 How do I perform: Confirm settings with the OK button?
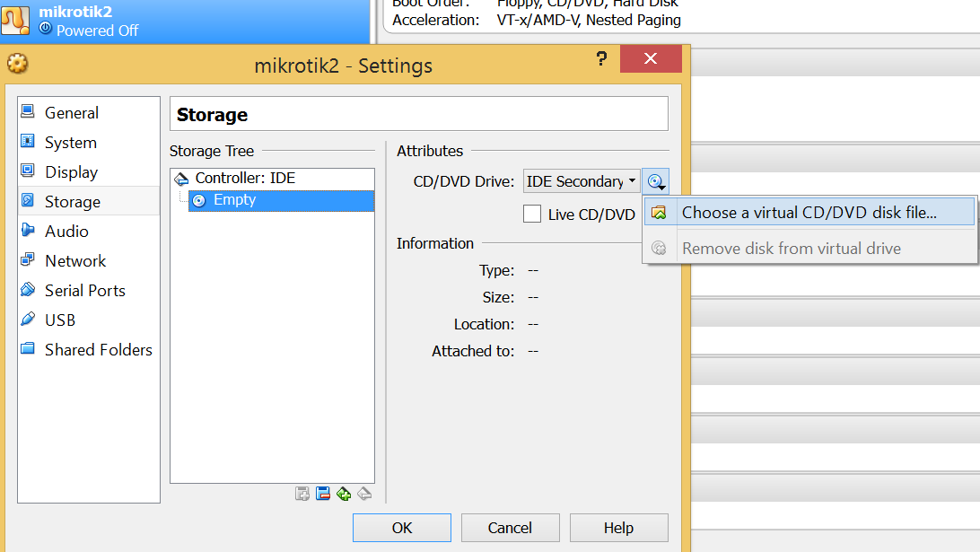pyautogui.click(x=402, y=528)
